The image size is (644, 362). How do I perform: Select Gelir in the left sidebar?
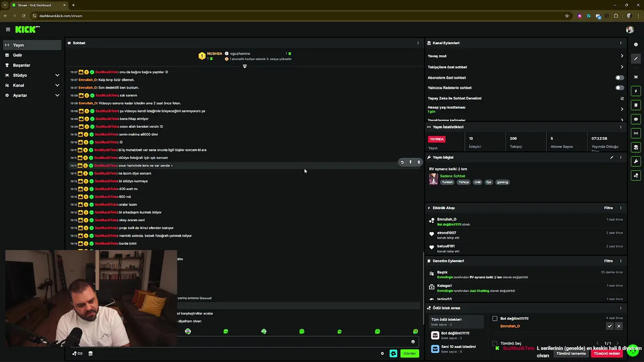[x=32, y=55]
